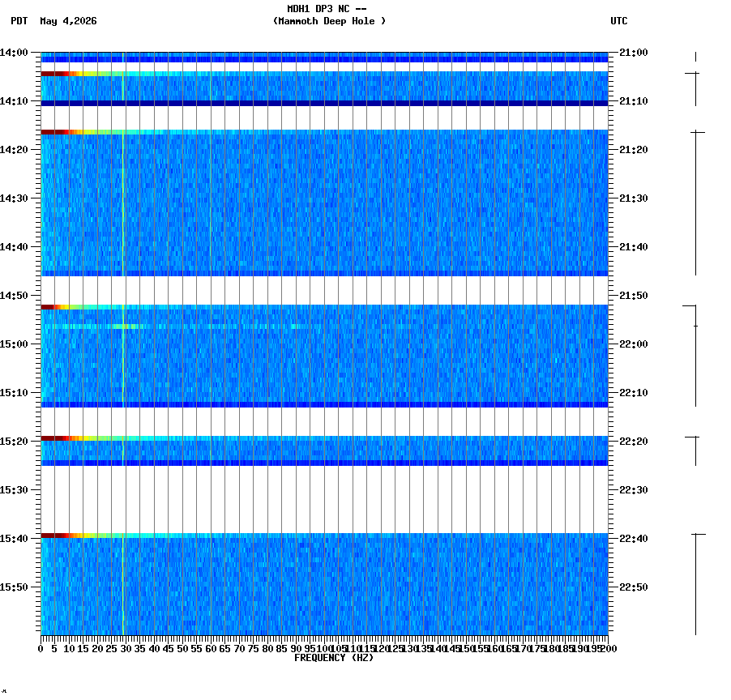Click the 80 Hz frequency tick label
Image resolution: width=731 pixels, height=700 pixels.
point(267,649)
